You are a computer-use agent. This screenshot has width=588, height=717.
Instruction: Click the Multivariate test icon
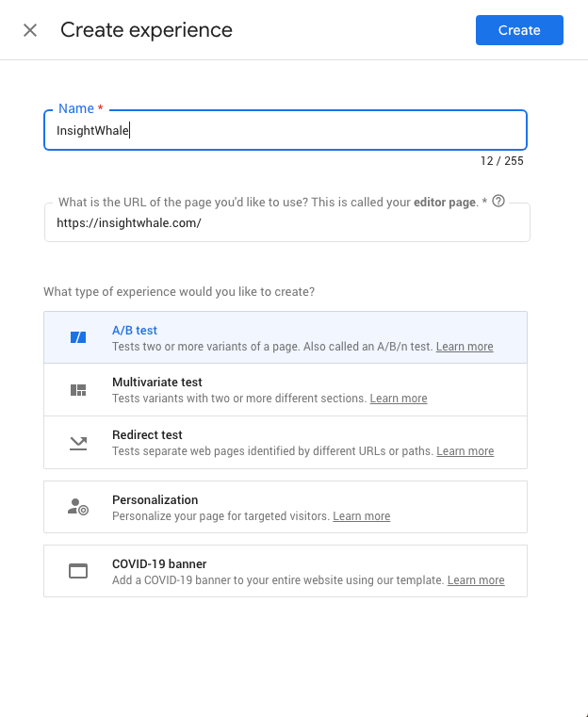(x=78, y=390)
